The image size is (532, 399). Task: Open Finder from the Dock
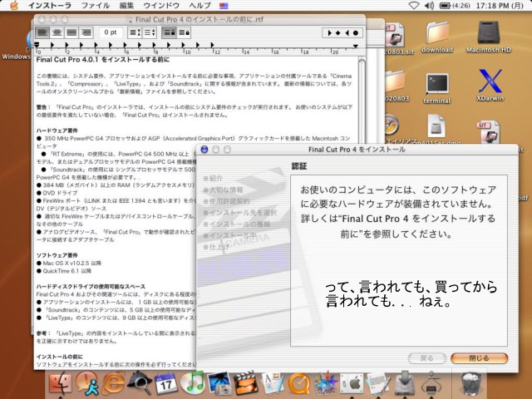(x=61, y=382)
